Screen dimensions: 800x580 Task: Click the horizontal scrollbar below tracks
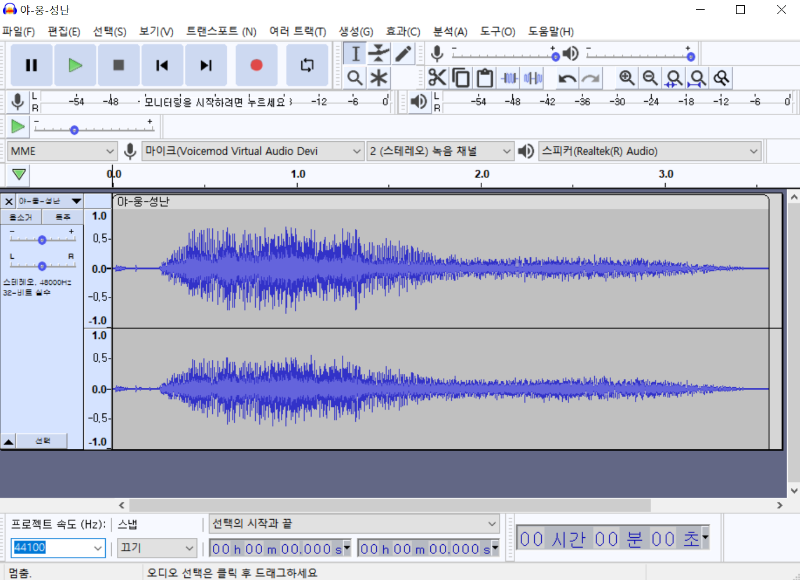tap(390, 505)
